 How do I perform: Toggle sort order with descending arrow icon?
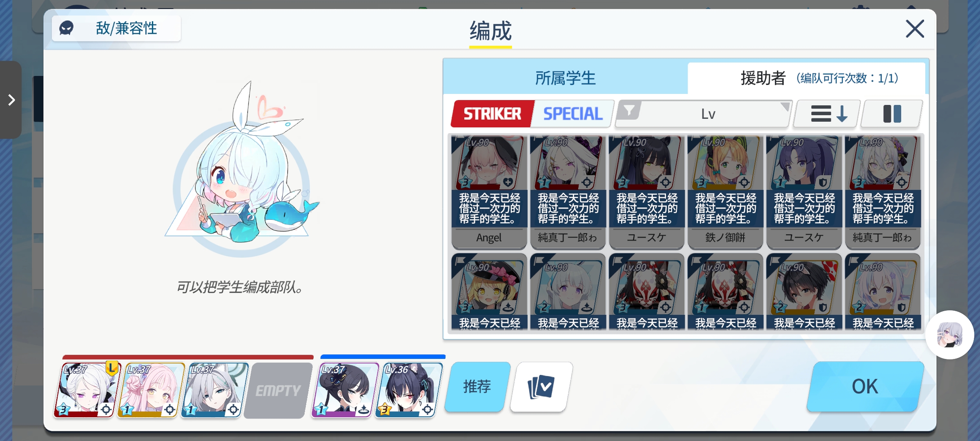[828, 114]
